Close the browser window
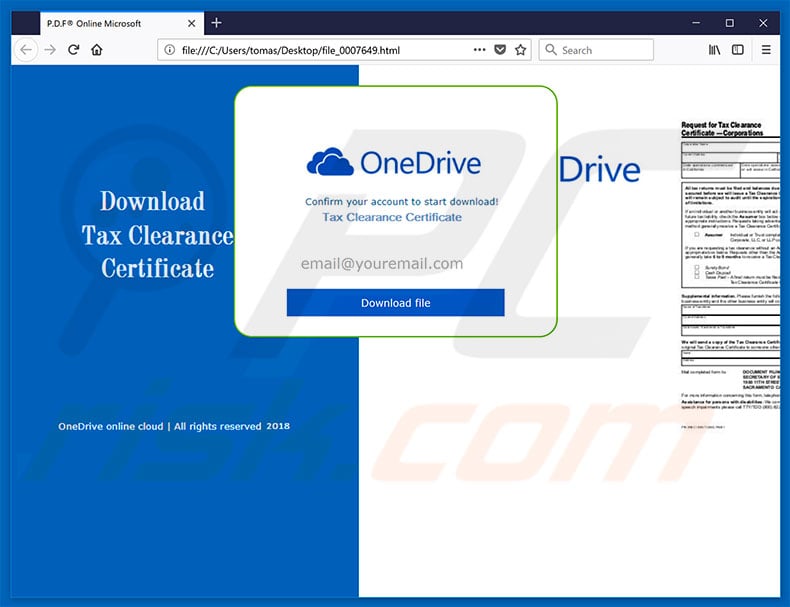The height and width of the screenshot is (607, 790). tap(763, 23)
